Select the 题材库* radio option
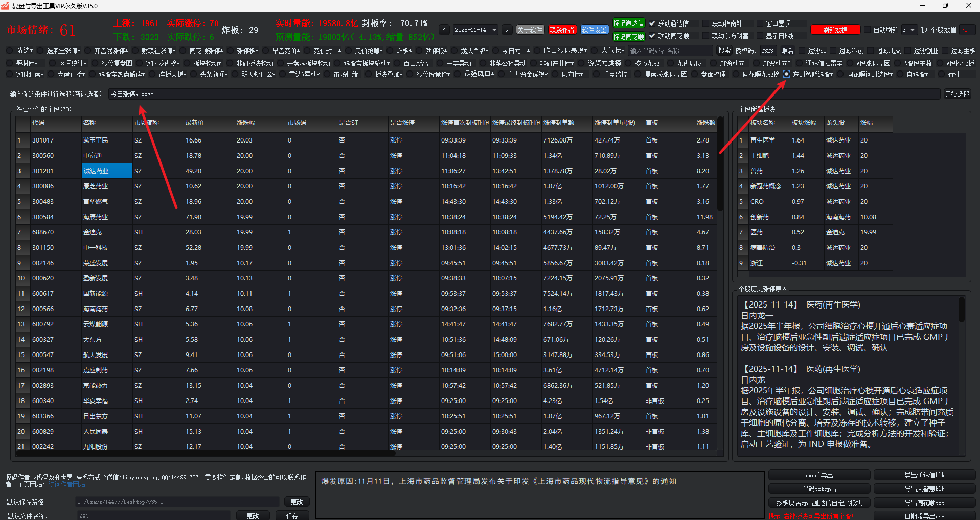 coord(10,63)
